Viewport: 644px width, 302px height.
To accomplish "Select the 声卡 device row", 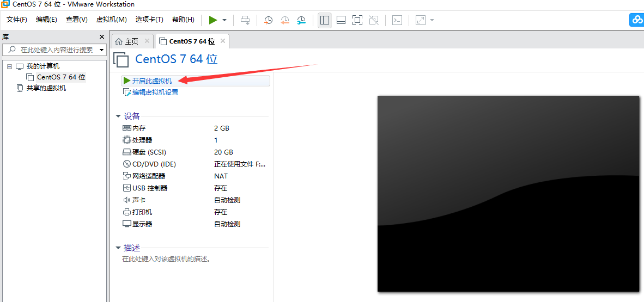I will point(195,200).
